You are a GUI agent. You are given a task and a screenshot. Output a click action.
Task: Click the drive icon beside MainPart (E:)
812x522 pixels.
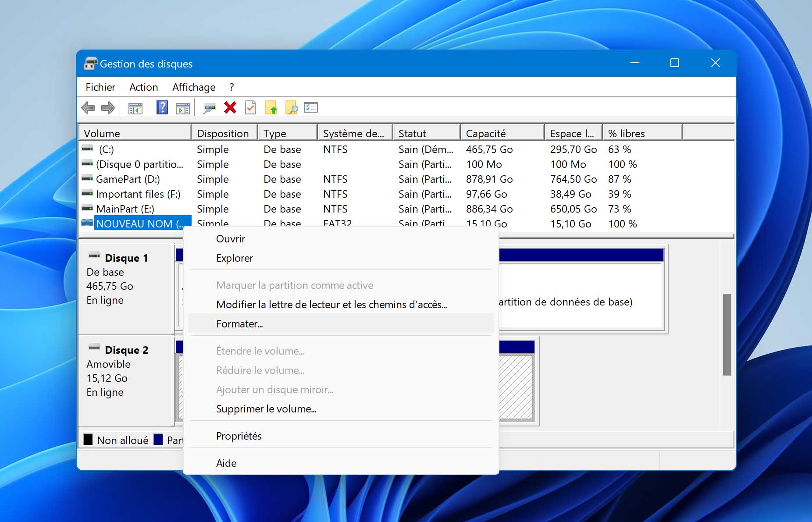88,208
